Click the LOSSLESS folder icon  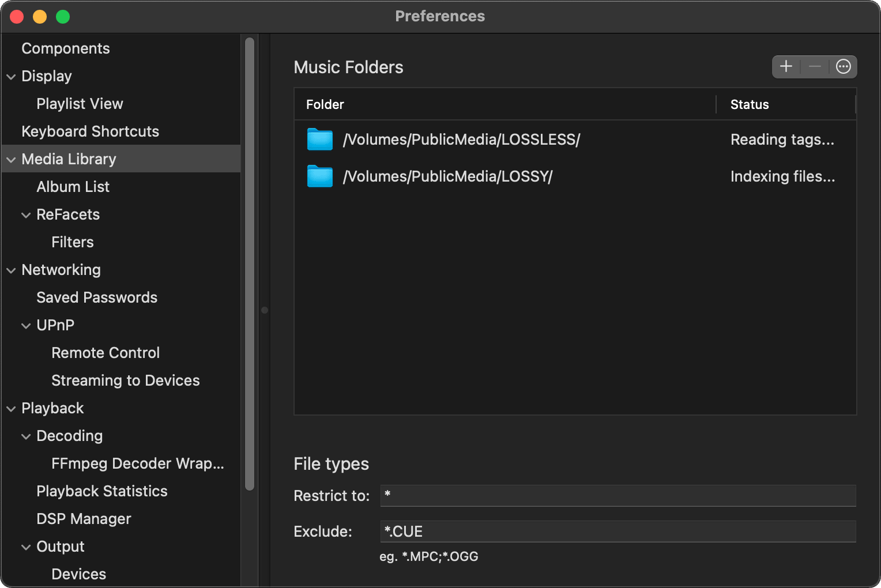[320, 140]
